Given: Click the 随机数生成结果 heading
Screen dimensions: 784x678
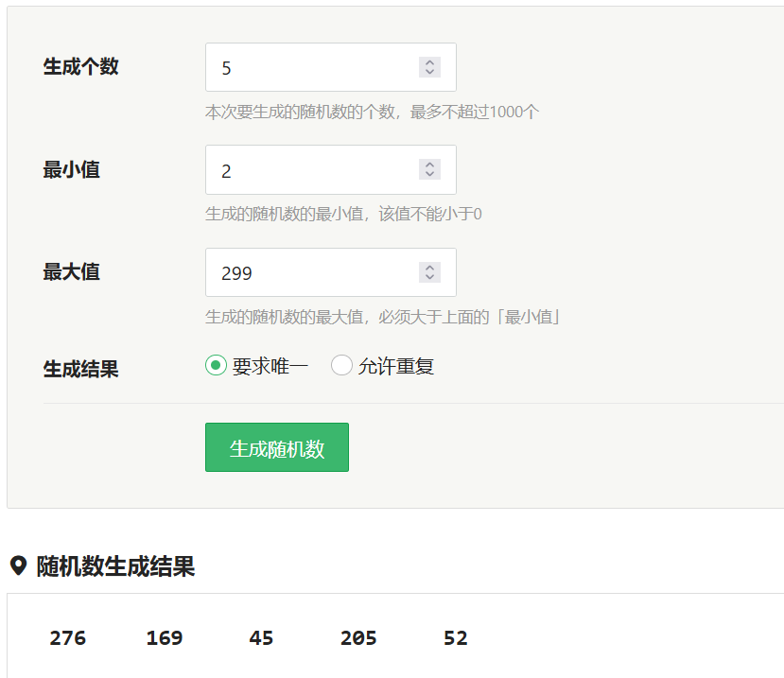Looking at the screenshot, I should (115, 566).
